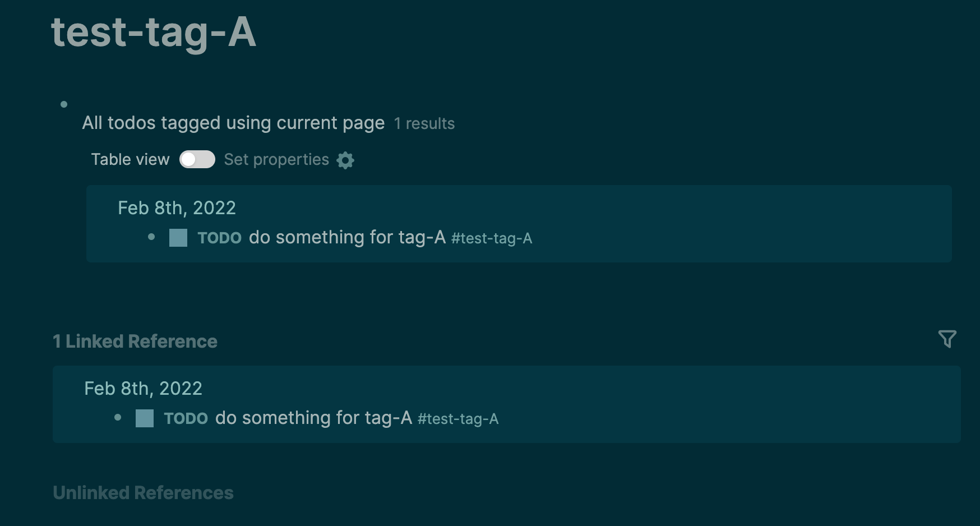This screenshot has height=526, width=980.
Task: Collapse the query results by clicking its title
Action: click(233, 123)
